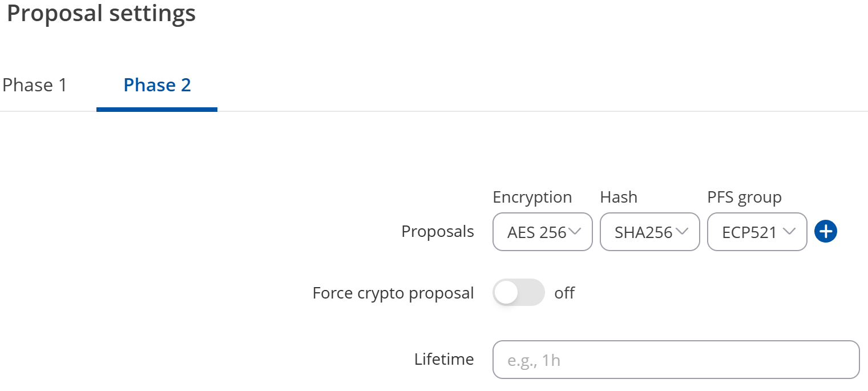The image size is (868, 391).
Task: Click the chevron icon on the PFS group selector
Action: coord(790,231)
